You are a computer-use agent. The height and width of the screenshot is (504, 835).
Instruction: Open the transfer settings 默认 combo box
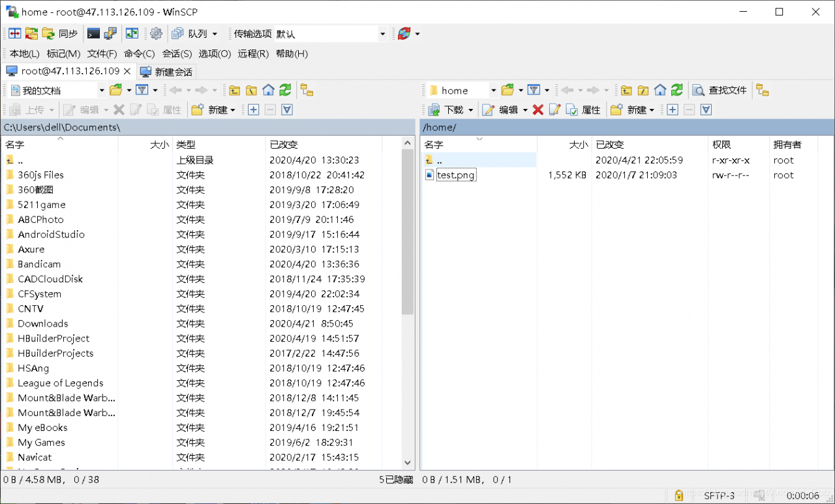(330, 33)
